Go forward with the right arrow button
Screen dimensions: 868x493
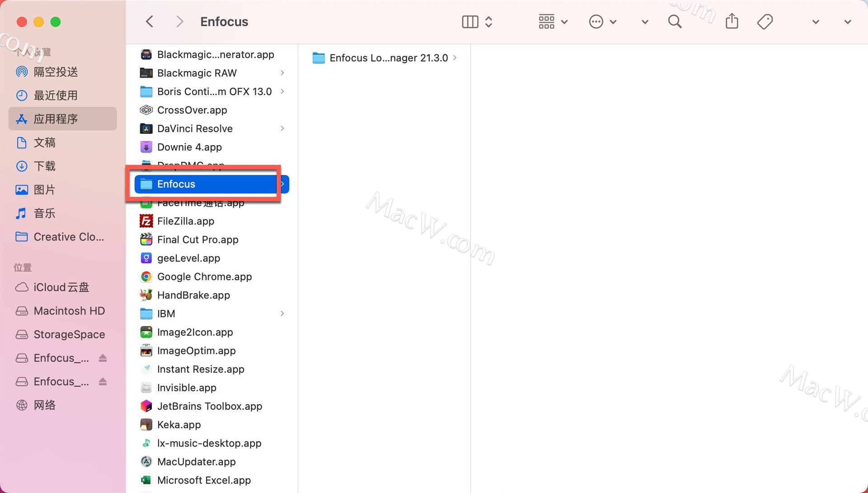[179, 22]
